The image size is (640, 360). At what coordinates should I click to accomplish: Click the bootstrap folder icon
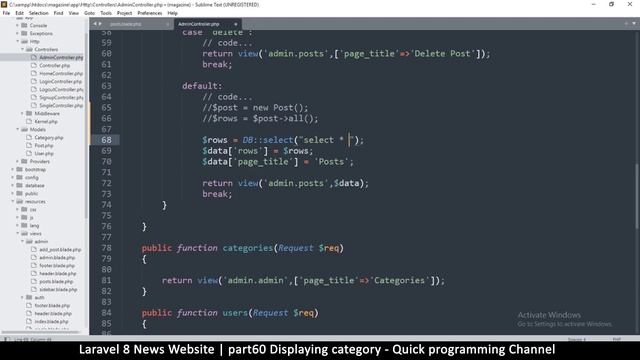coord(19,169)
